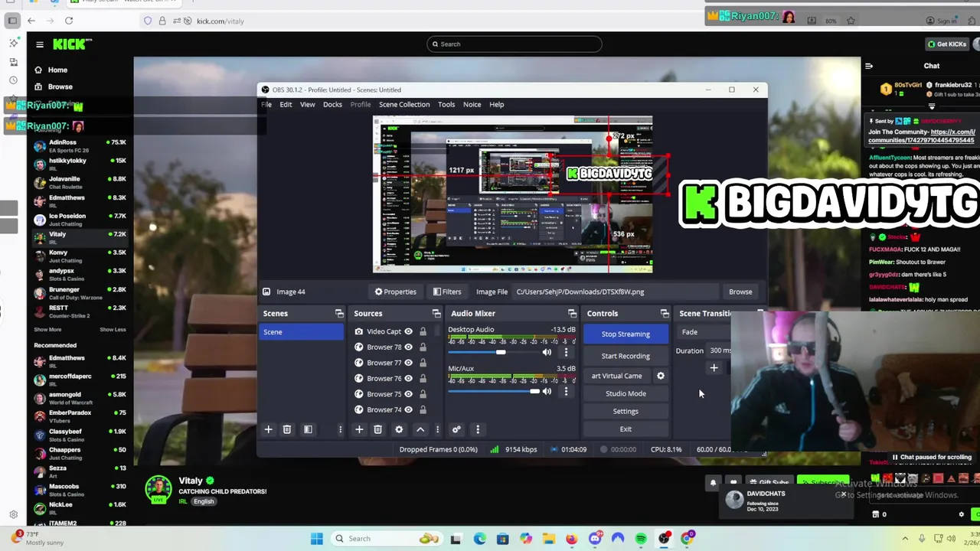Hide Video Capture source eye icon

(x=408, y=331)
